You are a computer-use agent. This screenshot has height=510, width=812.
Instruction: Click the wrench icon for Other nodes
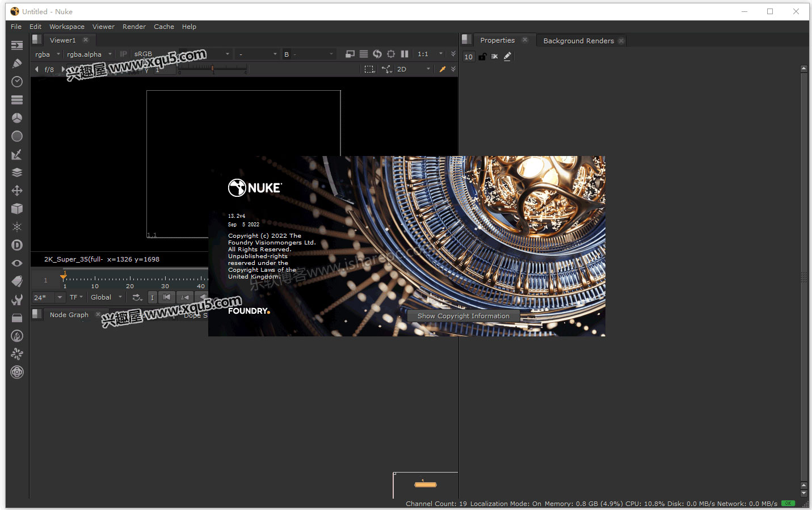pos(17,300)
